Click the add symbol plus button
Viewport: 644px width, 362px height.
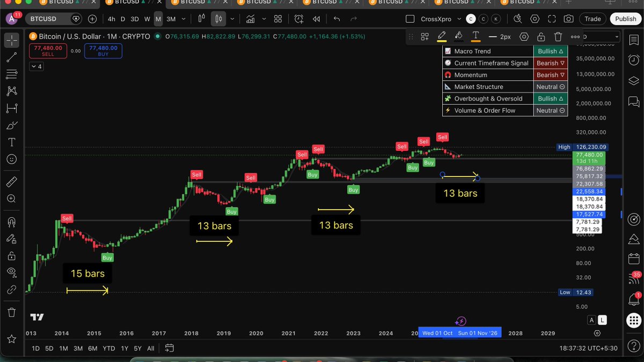(92, 19)
